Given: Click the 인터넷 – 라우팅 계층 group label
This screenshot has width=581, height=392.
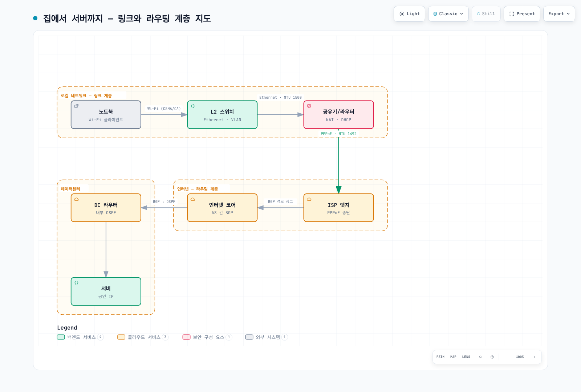Looking at the screenshot, I should [198, 189].
